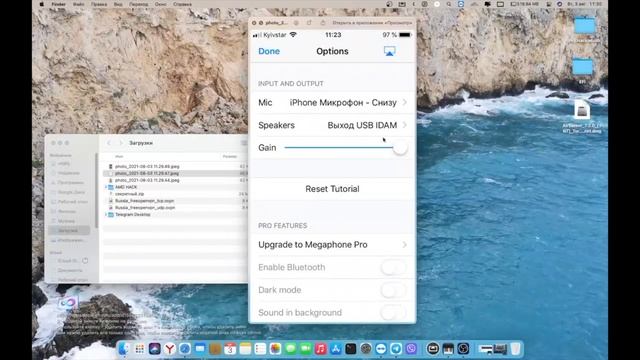Click Открыть в приложении Просмотр button
The image size is (640, 360).
coord(372,23)
